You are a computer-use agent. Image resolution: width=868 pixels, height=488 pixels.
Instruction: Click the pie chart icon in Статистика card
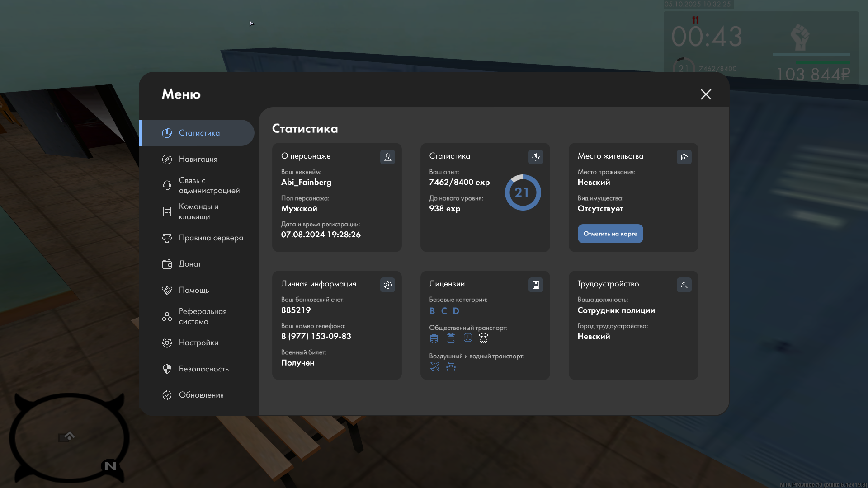[x=536, y=157]
